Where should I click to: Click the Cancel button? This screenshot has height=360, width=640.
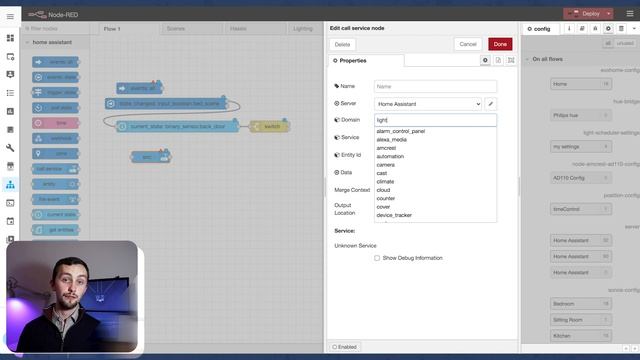[468, 44]
